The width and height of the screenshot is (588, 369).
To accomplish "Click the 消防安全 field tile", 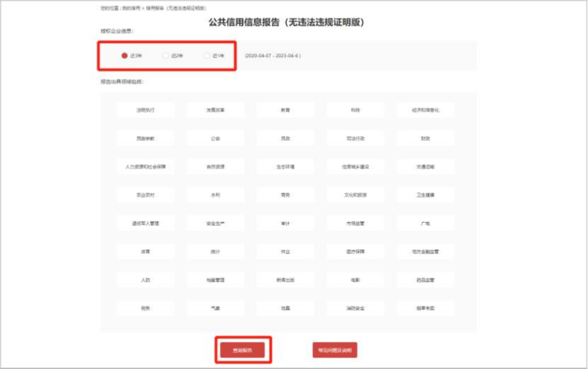I will [x=355, y=308].
